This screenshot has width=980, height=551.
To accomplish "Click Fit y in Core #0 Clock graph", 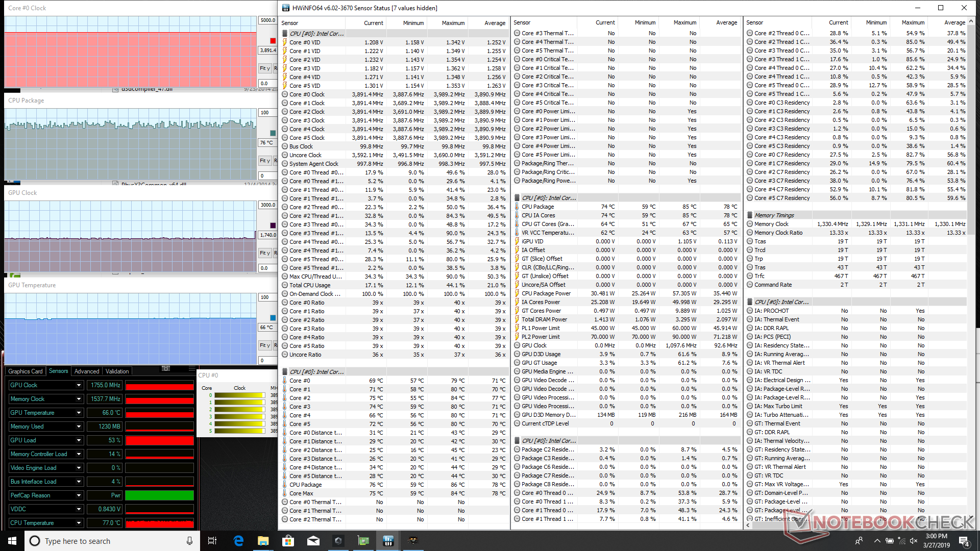I will pos(265,68).
